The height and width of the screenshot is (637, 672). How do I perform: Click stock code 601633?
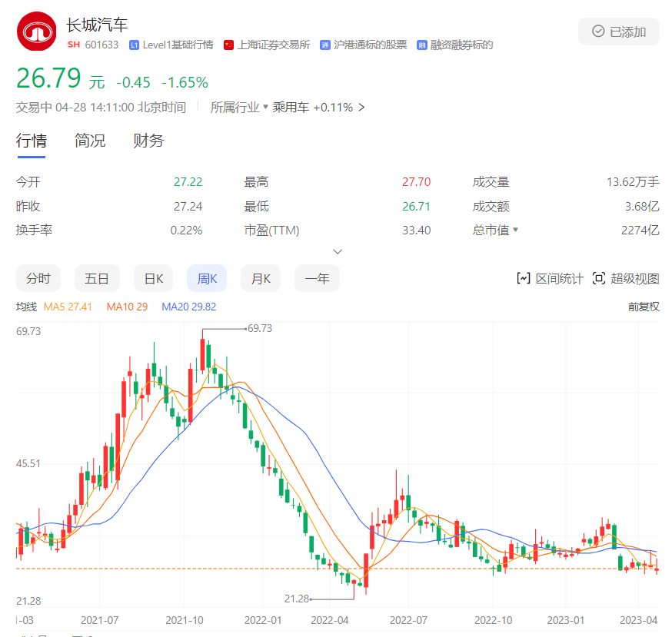pos(101,45)
